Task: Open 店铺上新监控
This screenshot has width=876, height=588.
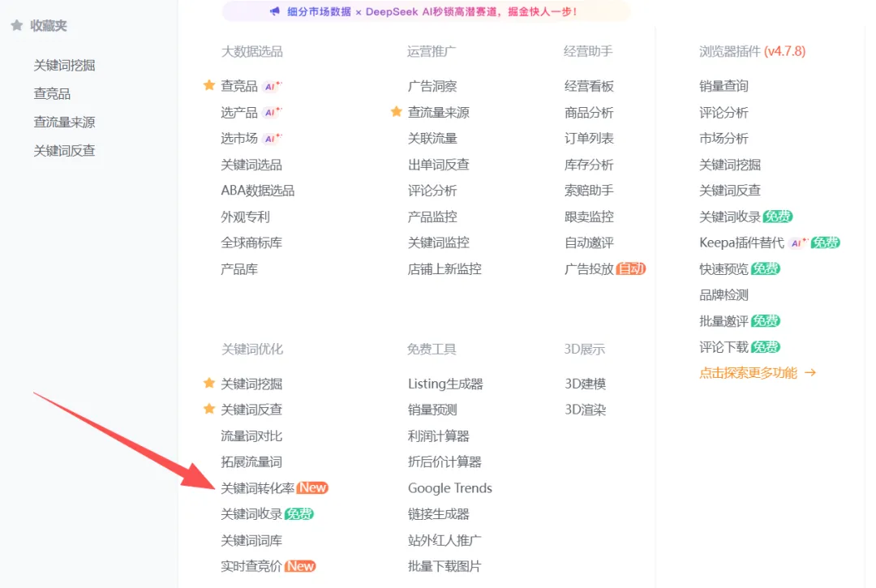Action: click(444, 269)
